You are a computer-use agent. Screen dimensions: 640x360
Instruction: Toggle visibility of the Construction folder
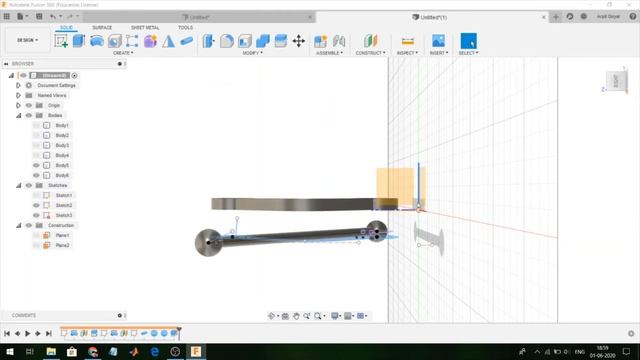tap(29, 225)
